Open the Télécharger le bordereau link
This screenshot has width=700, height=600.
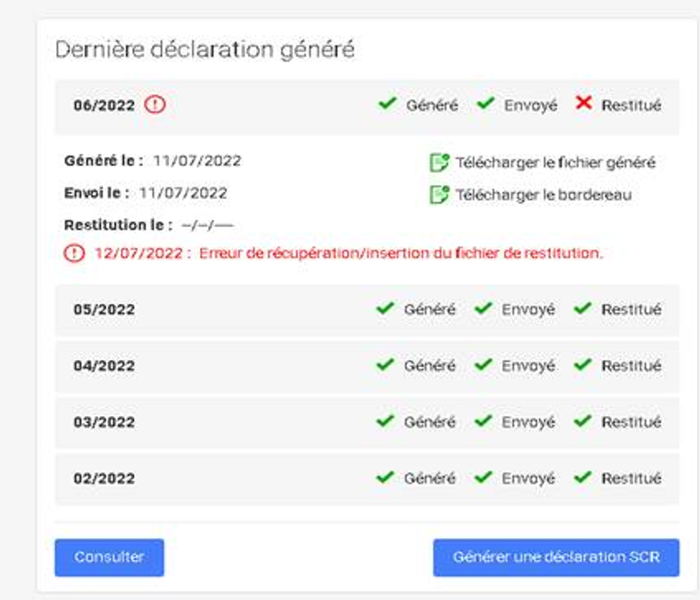(x=543, y=194)
